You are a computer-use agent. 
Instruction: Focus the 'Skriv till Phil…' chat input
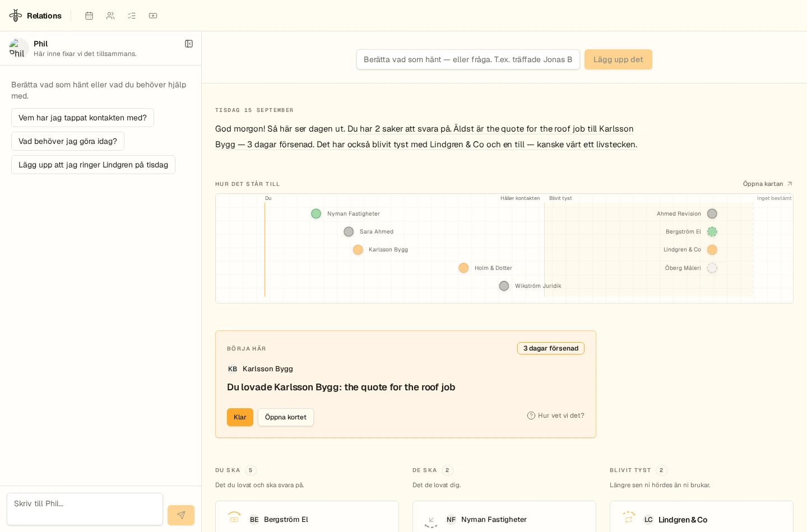[x=85, y=509]
